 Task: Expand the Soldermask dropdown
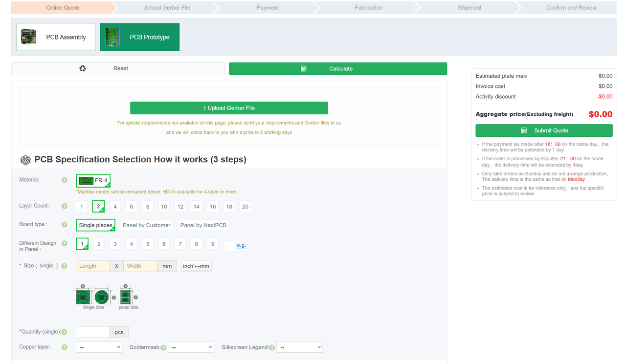tap(191, 347)
